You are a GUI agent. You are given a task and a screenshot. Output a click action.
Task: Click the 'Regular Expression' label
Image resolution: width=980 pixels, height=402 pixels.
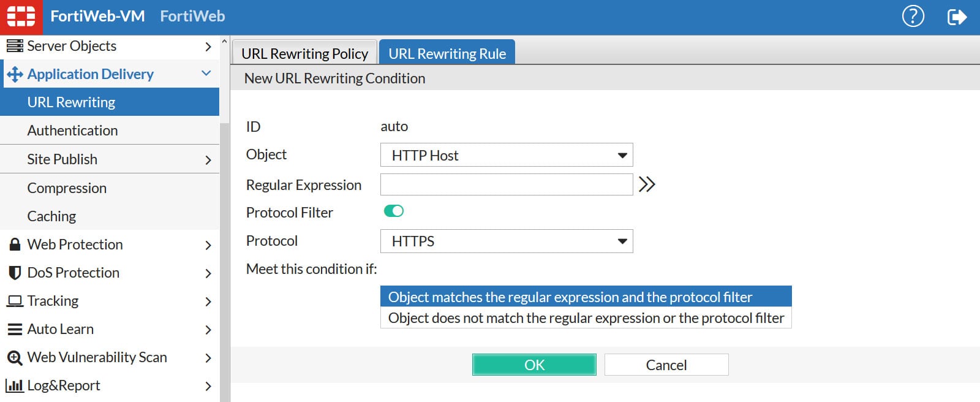(304, 185)
